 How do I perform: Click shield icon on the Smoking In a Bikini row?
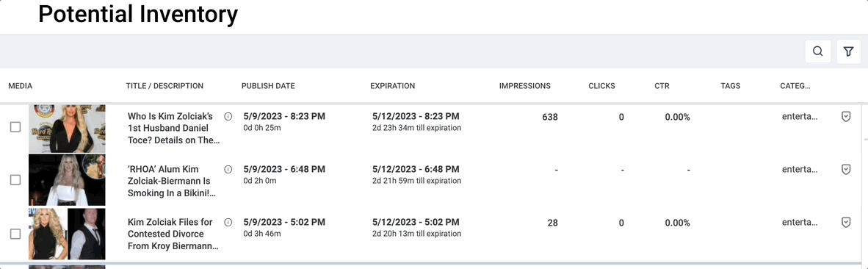(845, 169)
